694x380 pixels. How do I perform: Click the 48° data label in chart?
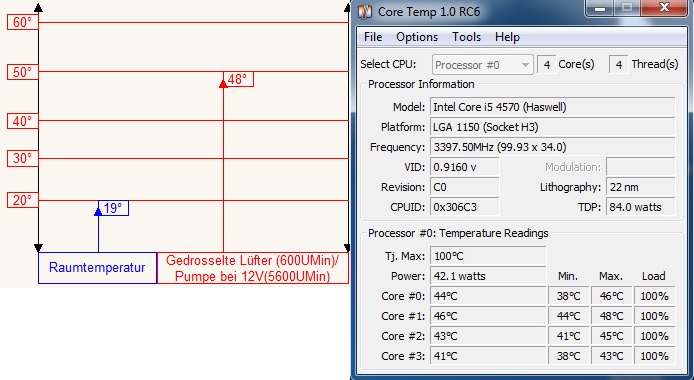click(x=239, y=79)
